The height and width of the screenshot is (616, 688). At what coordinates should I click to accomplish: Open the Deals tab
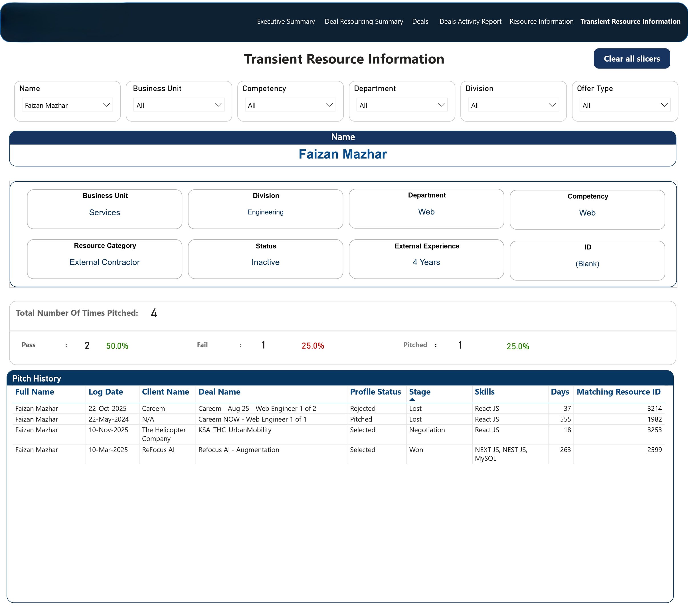[420, 21]
